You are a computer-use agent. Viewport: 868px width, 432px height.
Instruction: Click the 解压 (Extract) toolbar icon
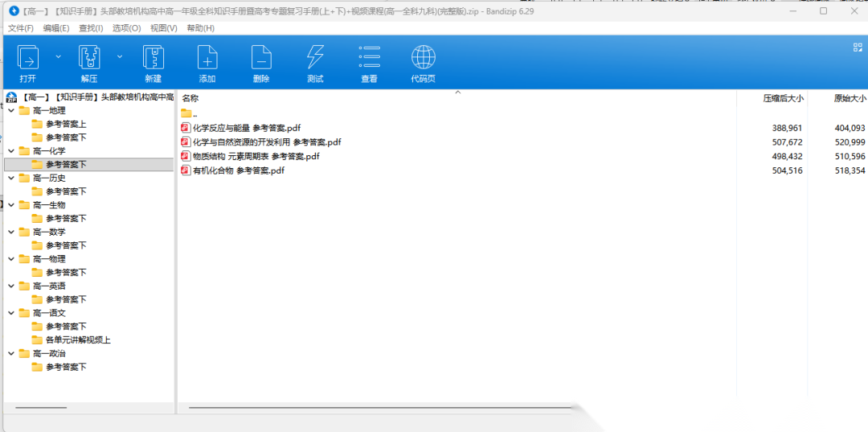(88, 59)
